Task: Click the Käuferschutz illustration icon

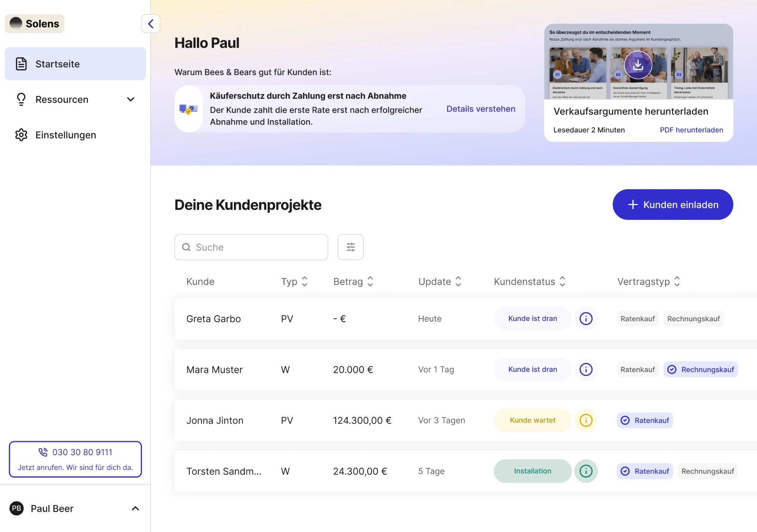Action: [x=188, y=109]
